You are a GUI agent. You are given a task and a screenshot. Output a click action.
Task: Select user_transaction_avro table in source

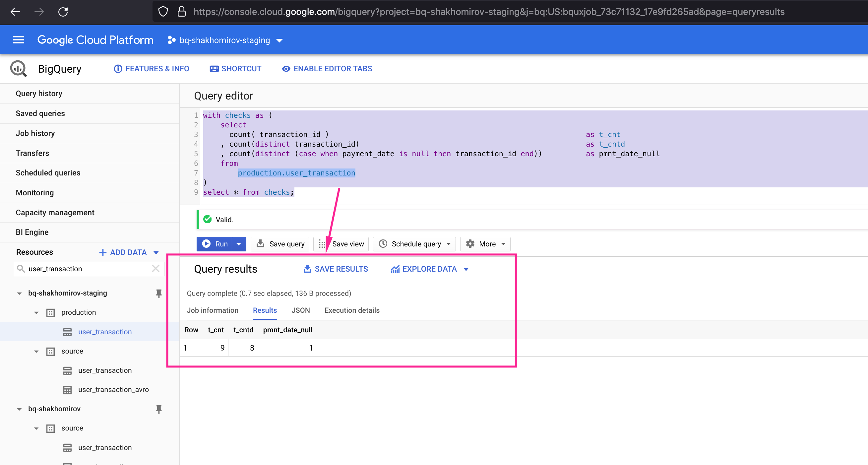tap(113, 389)
